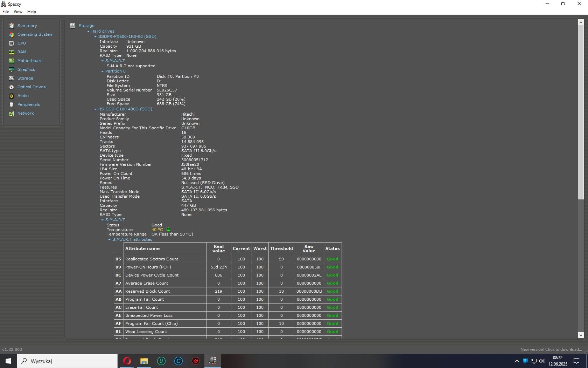Open the Optical Drives section link
This screenshot has height=368, width=588.
tap(31, 87)
